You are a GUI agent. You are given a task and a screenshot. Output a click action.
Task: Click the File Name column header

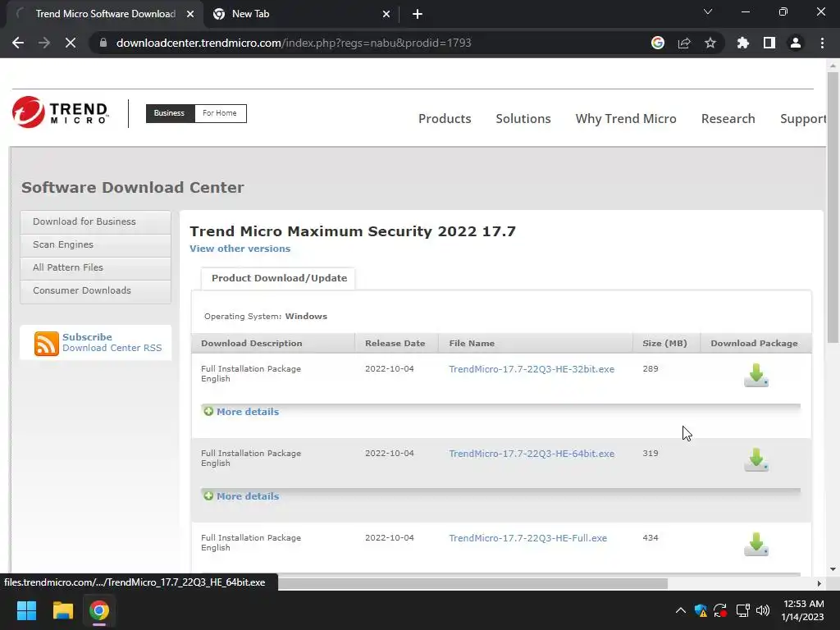[472, 344]
